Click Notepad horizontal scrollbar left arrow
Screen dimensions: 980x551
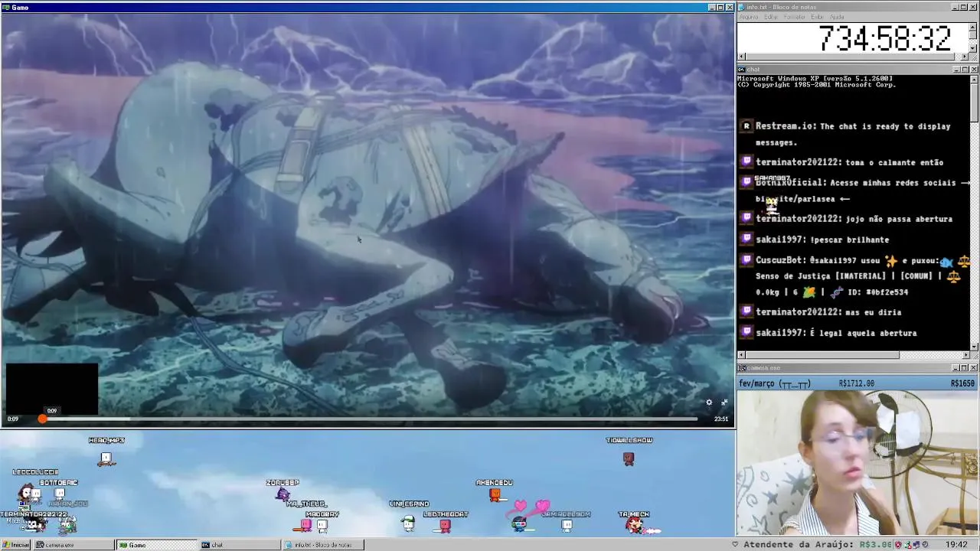[x=741, y=57]
